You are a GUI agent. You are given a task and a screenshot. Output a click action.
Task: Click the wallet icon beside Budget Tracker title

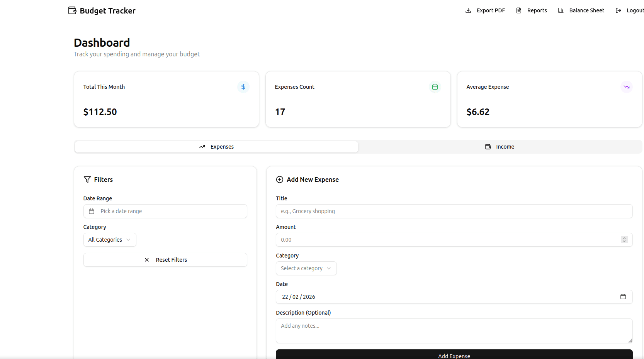click(x=72, y=11)
